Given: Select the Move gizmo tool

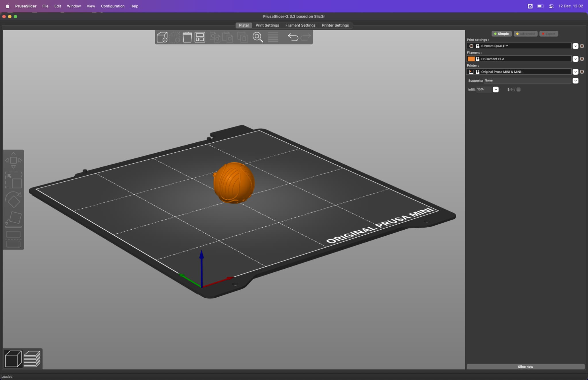Looking at the screenshot, I should coord(13,160).
